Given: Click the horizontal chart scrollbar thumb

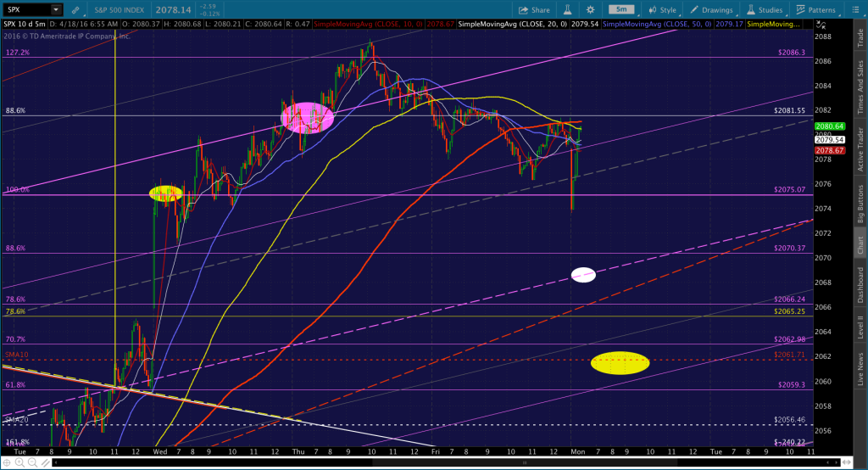Looking at the screenshot, I should (524, 462).
